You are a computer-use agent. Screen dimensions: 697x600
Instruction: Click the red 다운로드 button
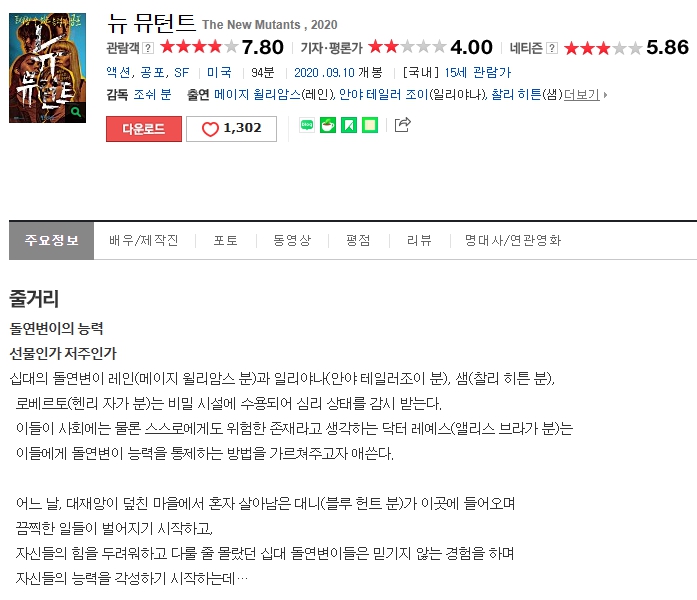click(x=144, y=129)
